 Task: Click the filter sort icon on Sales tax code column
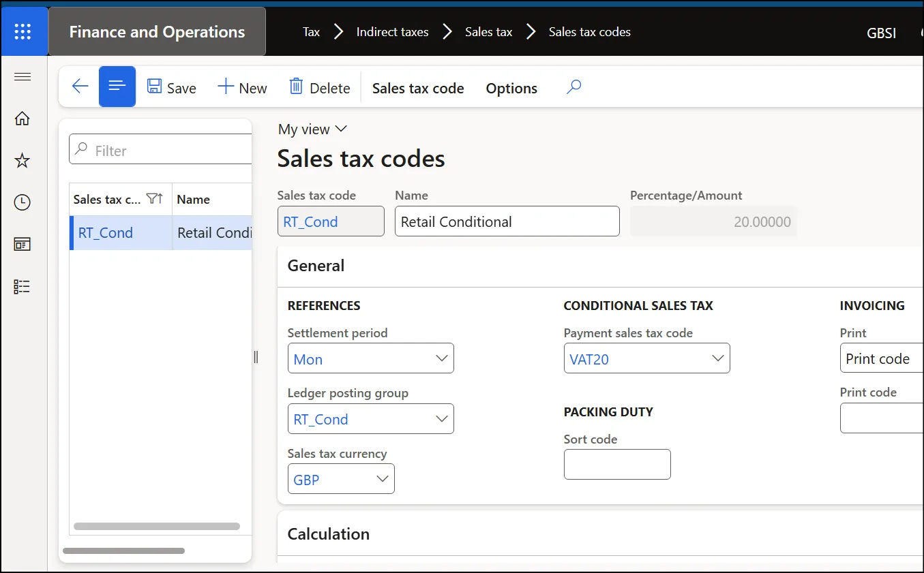coord(155,199)
